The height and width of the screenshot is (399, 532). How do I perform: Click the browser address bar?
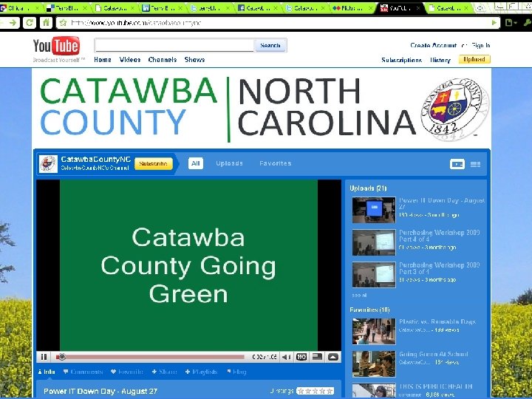point(279,23)
